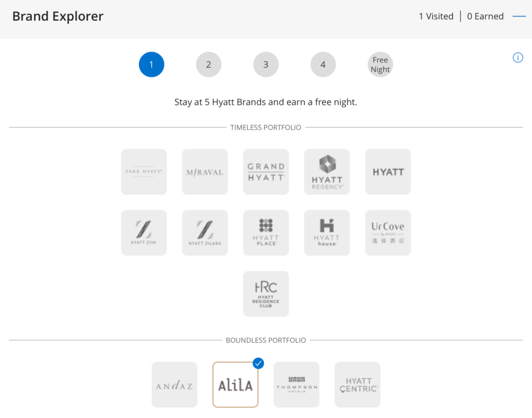Select the Hyatt Centric brand tile
Viewport: 532px width, 418px height.
coord(357,384)
